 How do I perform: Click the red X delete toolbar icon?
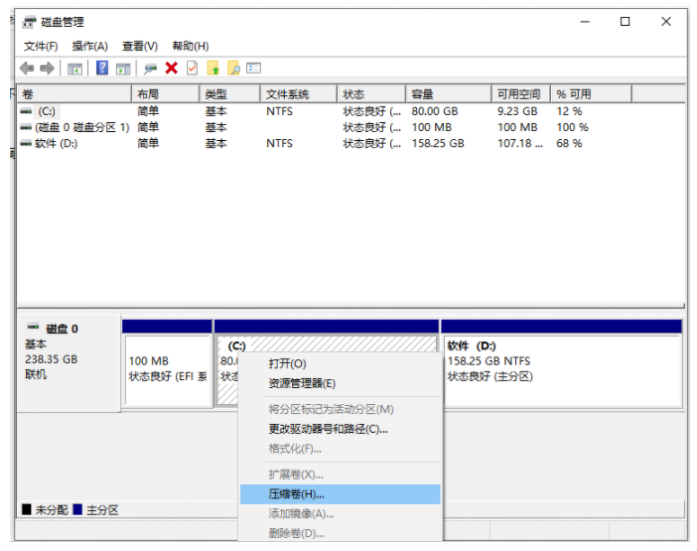click(171, 68)
